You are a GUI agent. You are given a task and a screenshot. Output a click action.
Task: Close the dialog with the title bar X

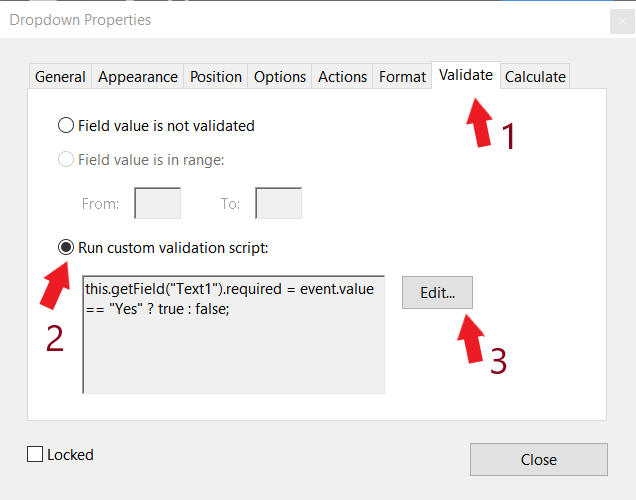pos(620,19)
